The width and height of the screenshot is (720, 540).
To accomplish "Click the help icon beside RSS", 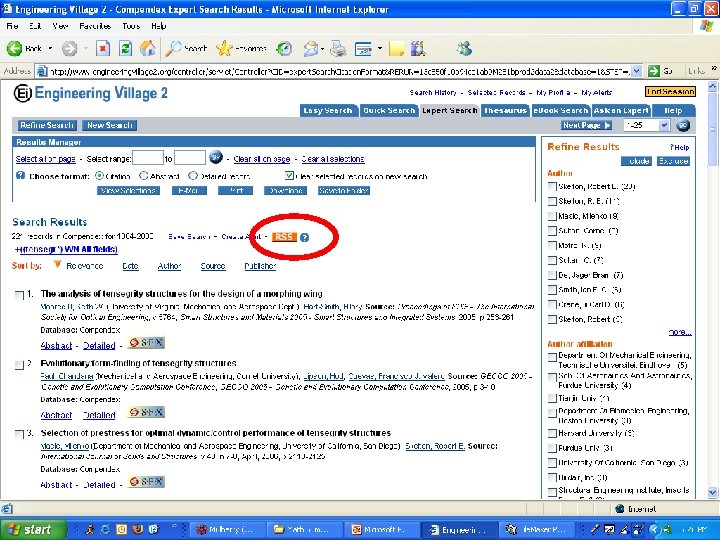I will [304, 237].
